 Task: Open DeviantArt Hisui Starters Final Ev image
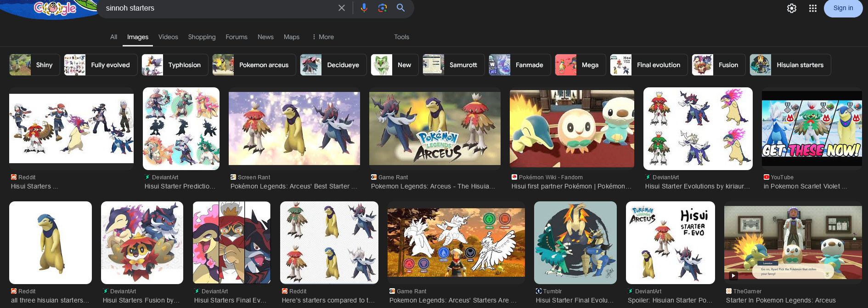(231, 243)
